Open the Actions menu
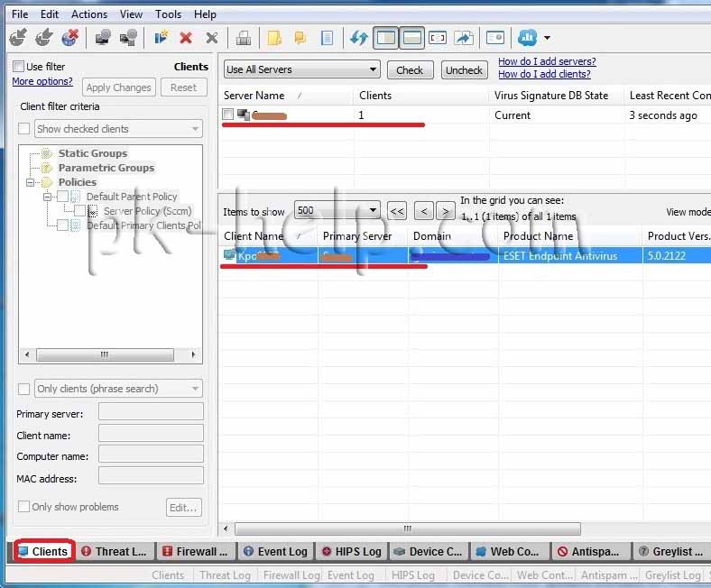This screenshot has width=711, height=588. (89, 14)
